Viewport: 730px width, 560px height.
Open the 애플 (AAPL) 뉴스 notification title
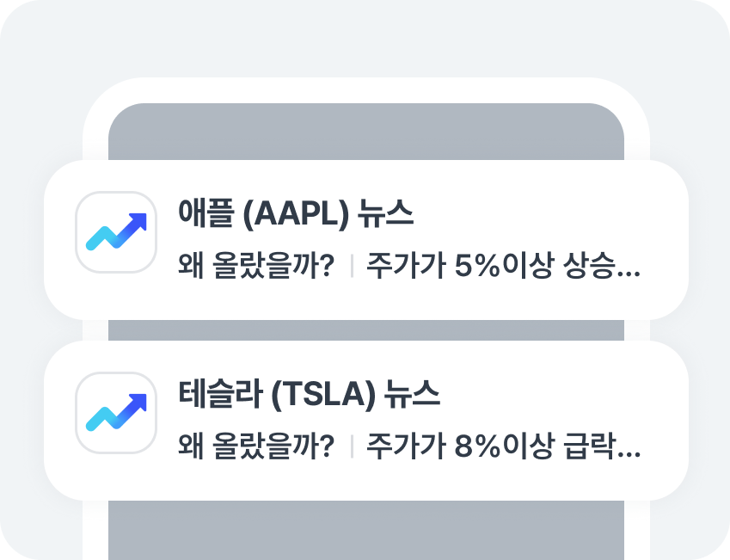click(295, 214)
